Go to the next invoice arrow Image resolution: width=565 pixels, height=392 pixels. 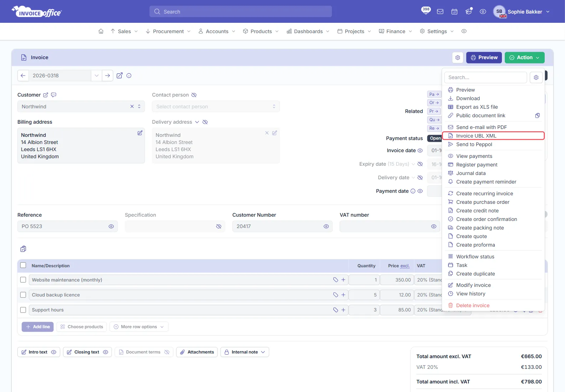pyautogui.click(x=107, y=76)
